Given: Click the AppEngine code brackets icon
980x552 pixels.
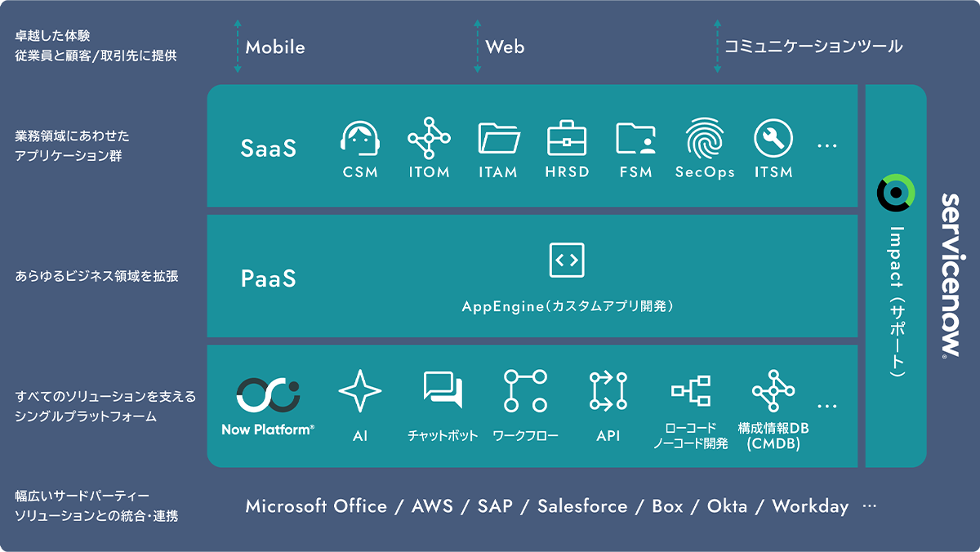Looking at the screenshot, I should coord(567,260).
